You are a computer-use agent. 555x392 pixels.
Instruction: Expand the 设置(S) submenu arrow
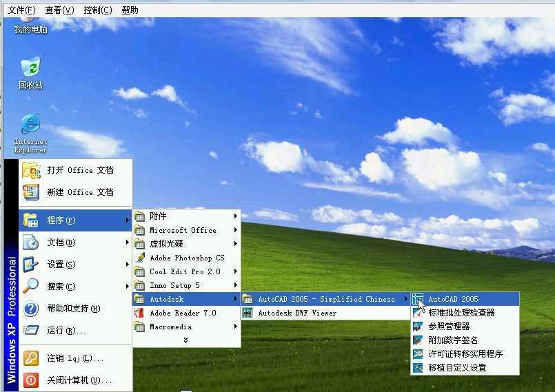[x=128, y=265]
